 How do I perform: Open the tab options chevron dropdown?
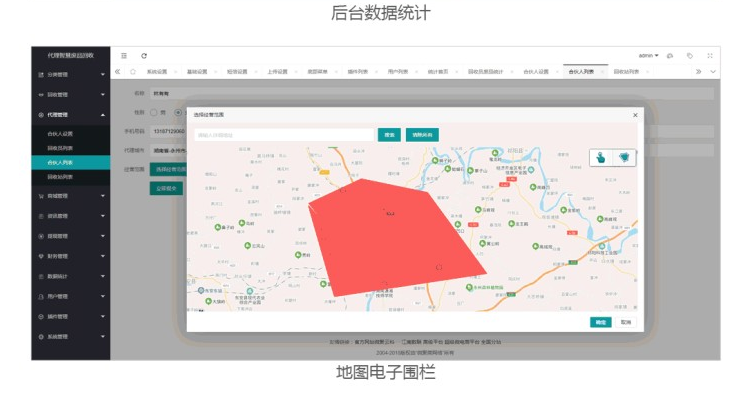coord(713,71)
